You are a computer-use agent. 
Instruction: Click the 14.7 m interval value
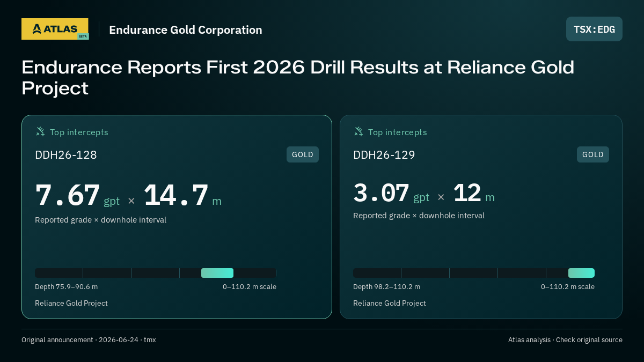pos(182,196)
